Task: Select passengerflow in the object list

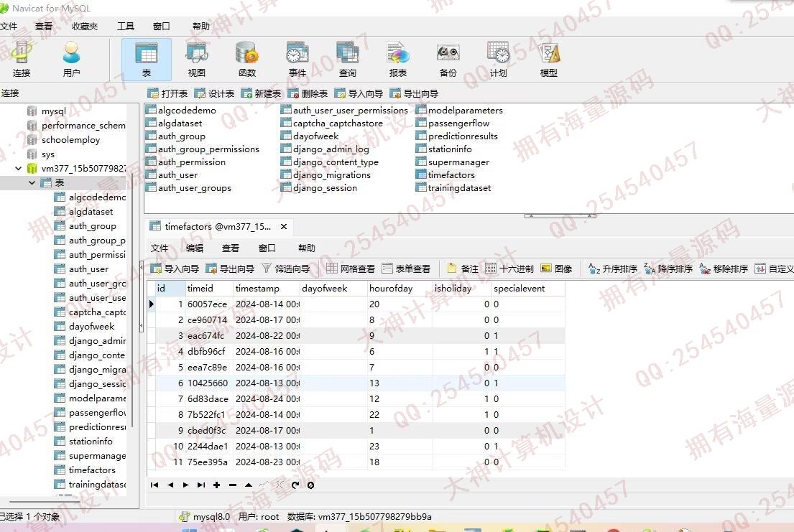Action: click(458, 123)
